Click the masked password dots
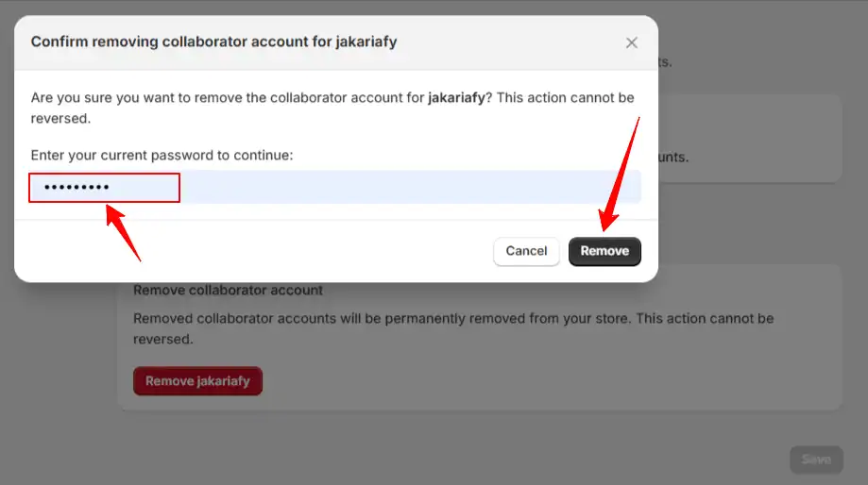Screen dimensions: 868x485 click(77, 187)
